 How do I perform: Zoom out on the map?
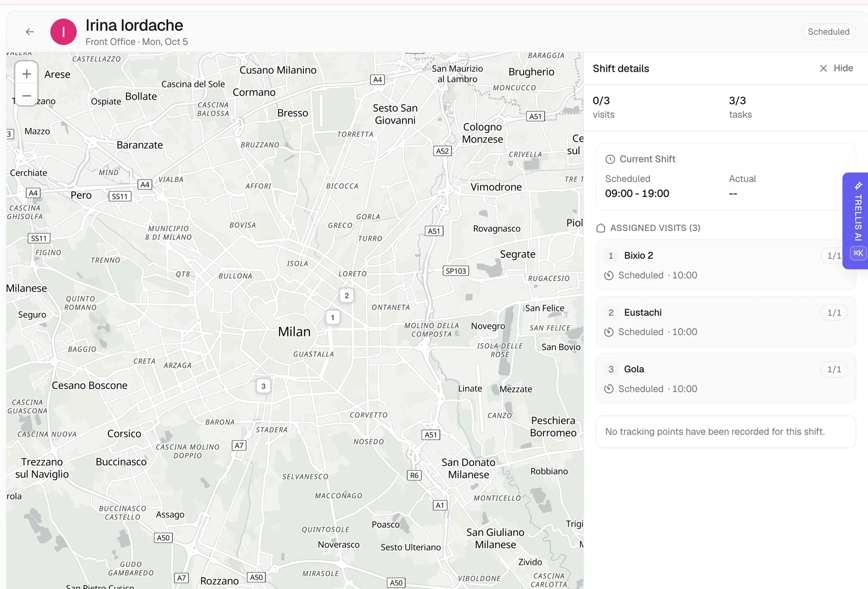tap(27, 96)
